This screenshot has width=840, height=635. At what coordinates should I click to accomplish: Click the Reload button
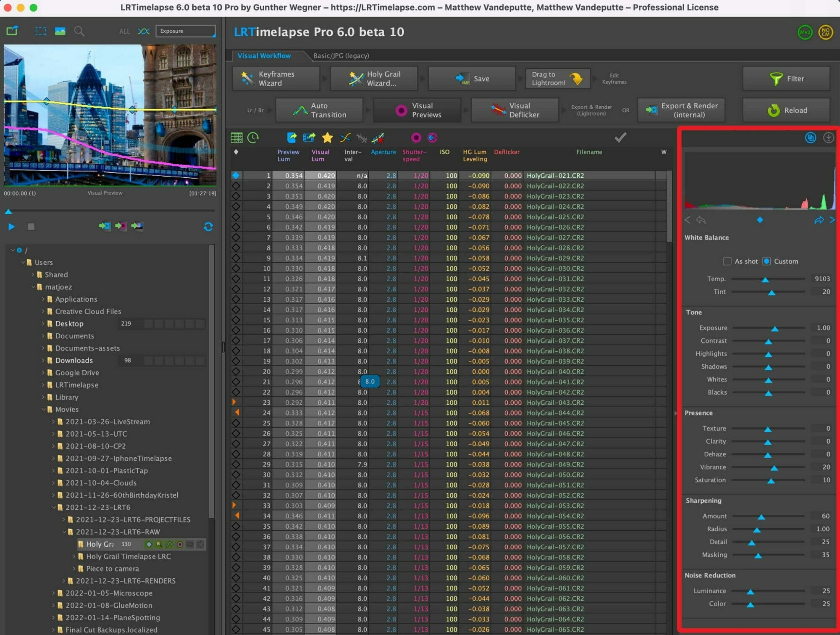click(786, 110)
